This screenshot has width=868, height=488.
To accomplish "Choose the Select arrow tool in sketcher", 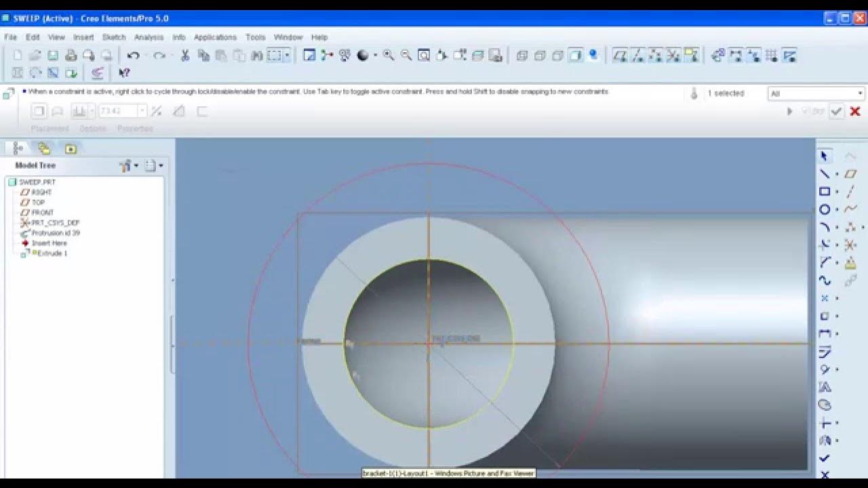I will (825, 156).
